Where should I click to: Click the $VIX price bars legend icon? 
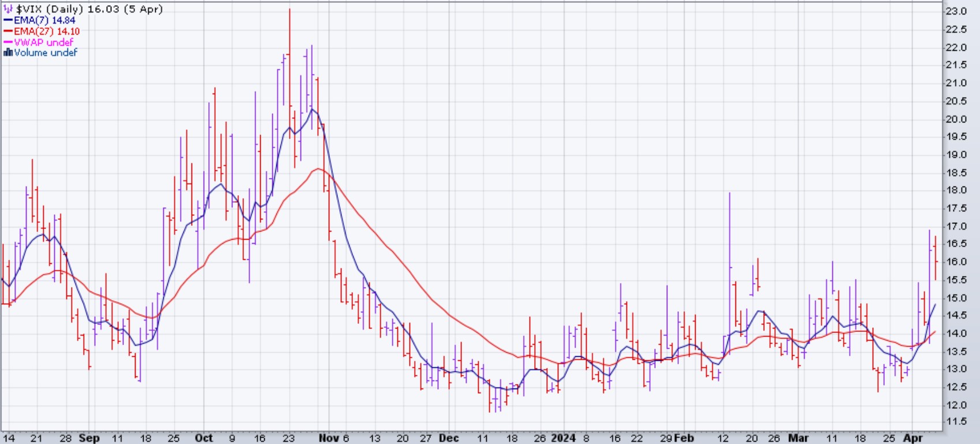tap(7, 9)
